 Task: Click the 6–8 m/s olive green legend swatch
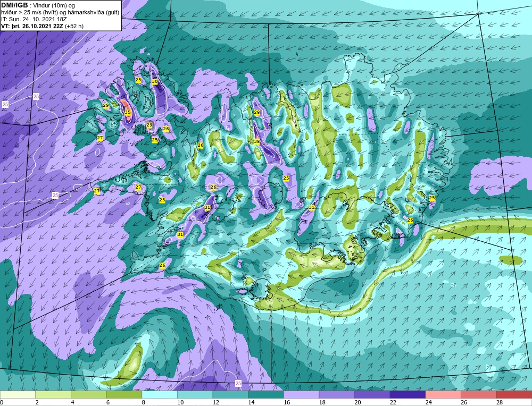124,395
